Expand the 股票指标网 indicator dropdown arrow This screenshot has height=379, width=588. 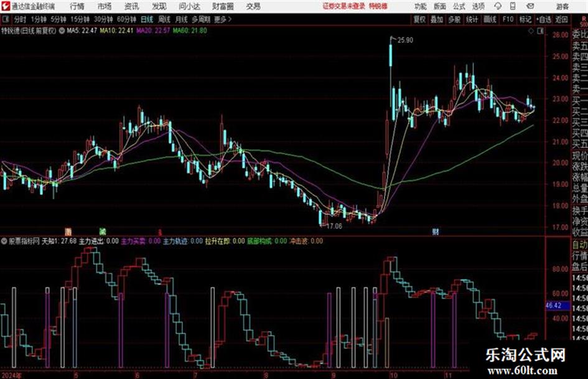4,241
